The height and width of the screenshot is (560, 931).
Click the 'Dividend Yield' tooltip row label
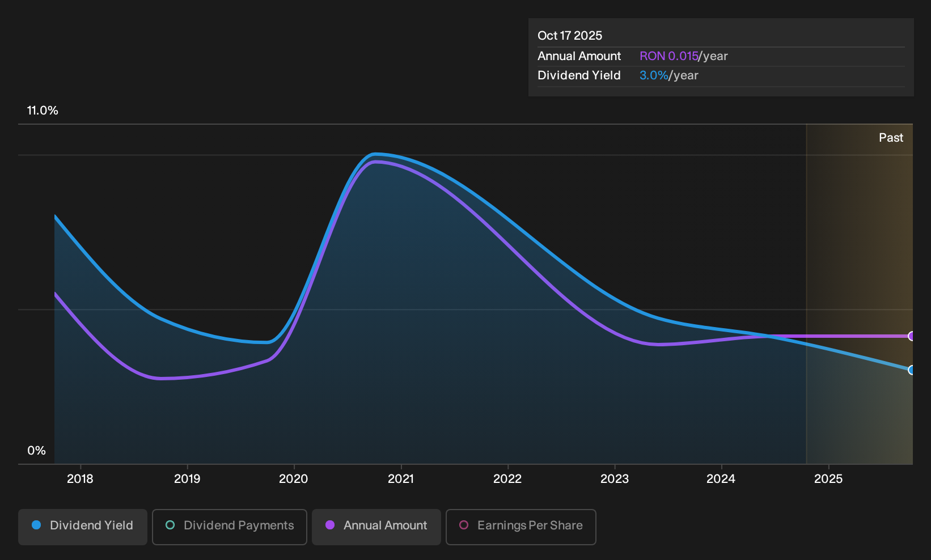click(x=579, y=75)
